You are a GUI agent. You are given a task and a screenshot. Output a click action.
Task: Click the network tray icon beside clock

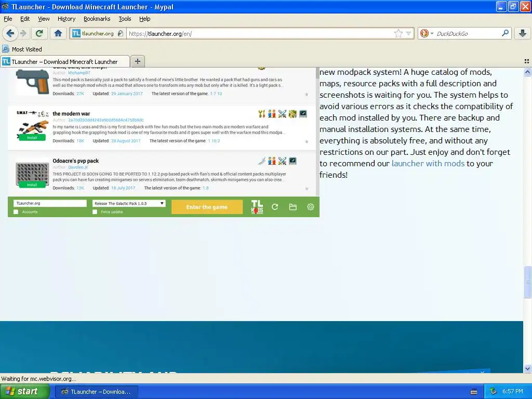[x=494, y=392]
